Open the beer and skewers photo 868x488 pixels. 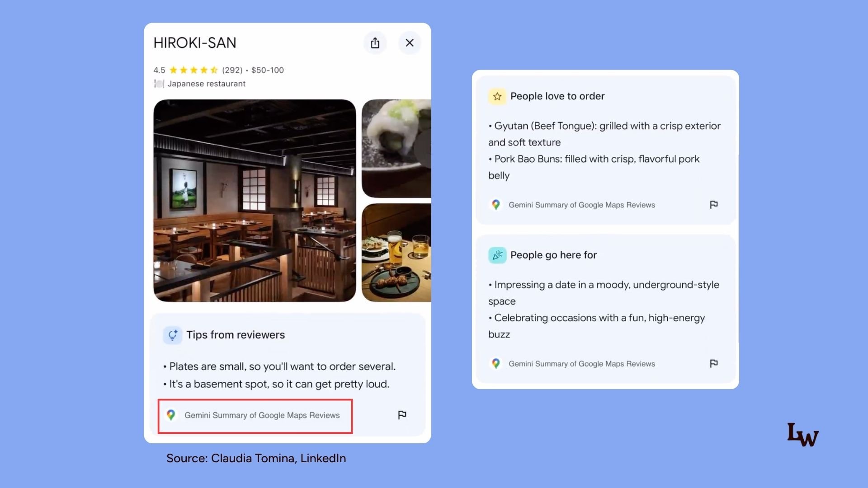pos(396,253)
